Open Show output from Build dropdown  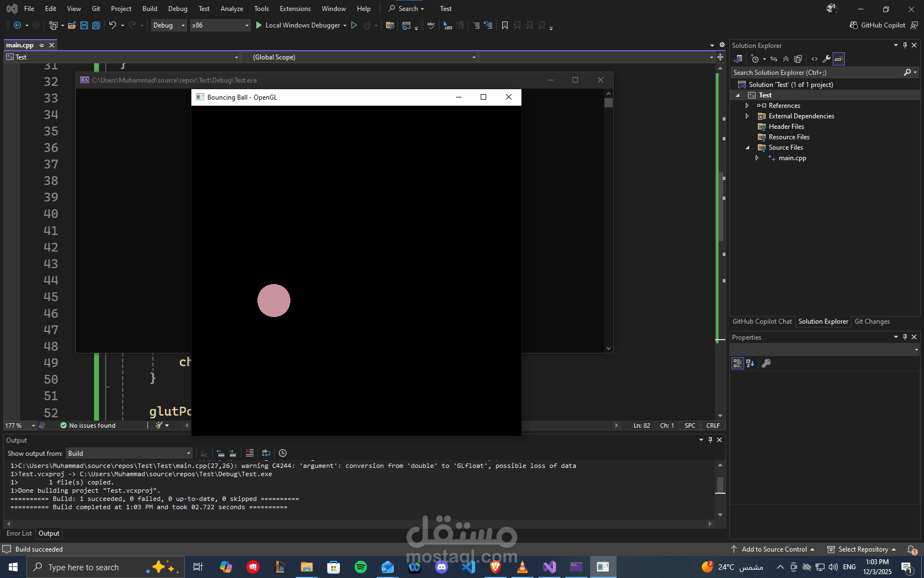click(x=129, y=454)
